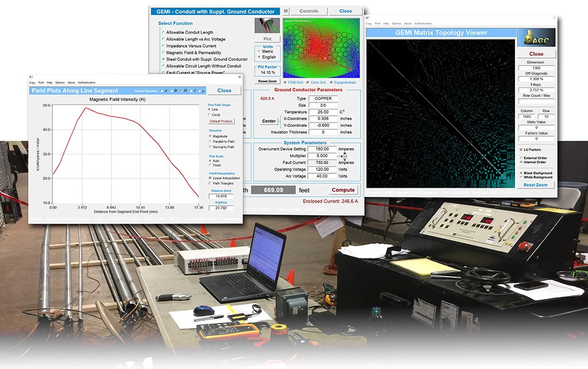Click the conduit cable image icon in GEMI window
The image size is (588, 369).
pos(268,25)
